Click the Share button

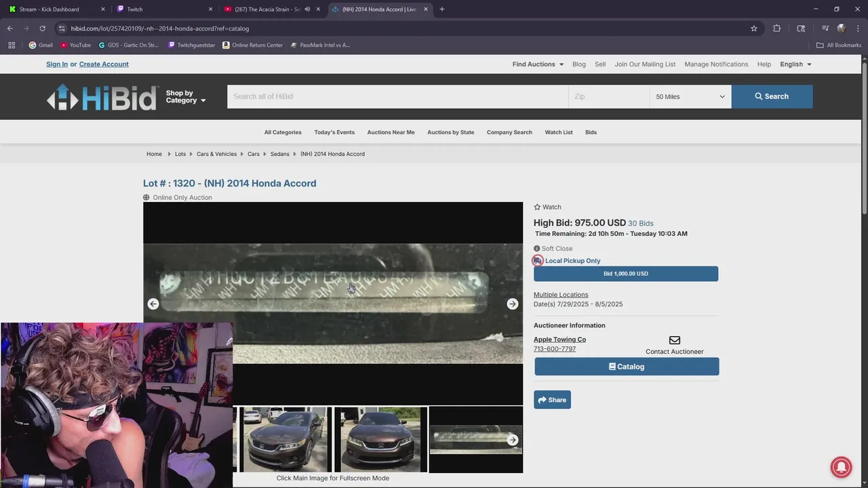[x=552, y=400]
